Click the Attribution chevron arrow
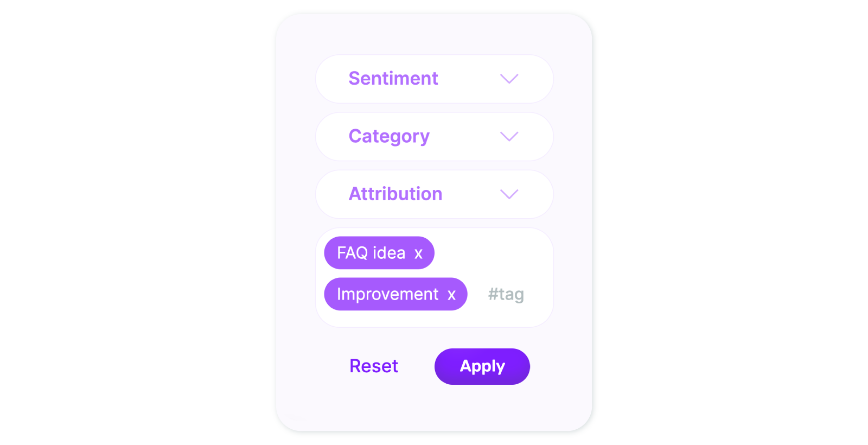Viewport: 868px width, 445px height. pyautogui.click(x=509, y=194)
